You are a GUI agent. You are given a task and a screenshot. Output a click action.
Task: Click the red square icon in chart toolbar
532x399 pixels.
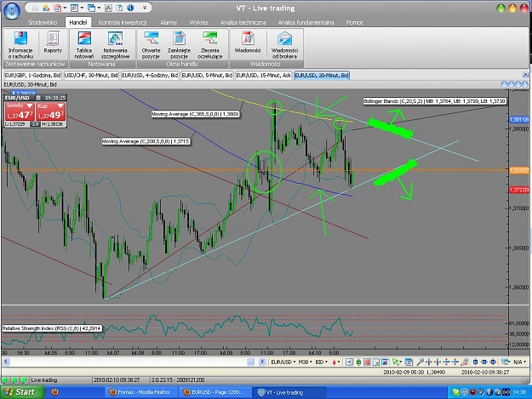point(367,362)
